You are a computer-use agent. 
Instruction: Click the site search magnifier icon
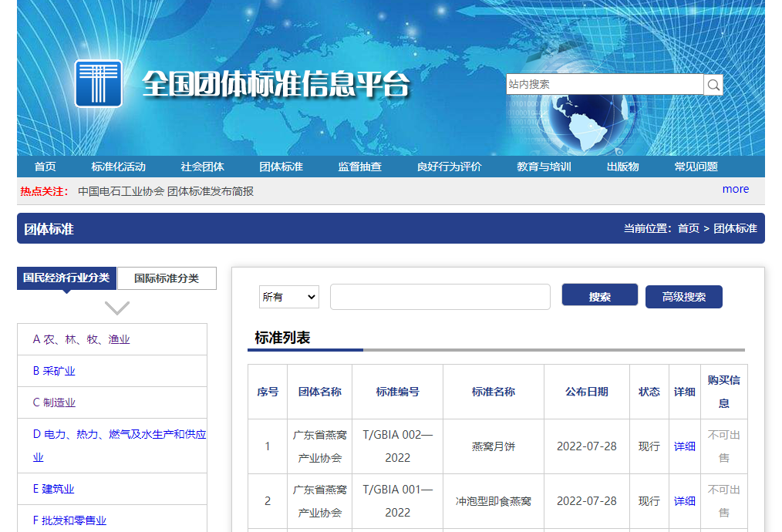713,85
